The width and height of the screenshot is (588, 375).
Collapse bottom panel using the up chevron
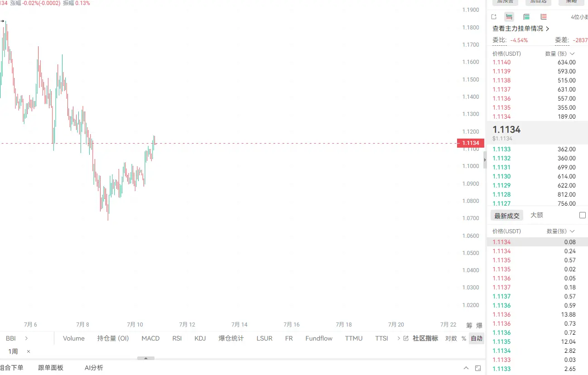pyautogui.click(x=466, y=368)
